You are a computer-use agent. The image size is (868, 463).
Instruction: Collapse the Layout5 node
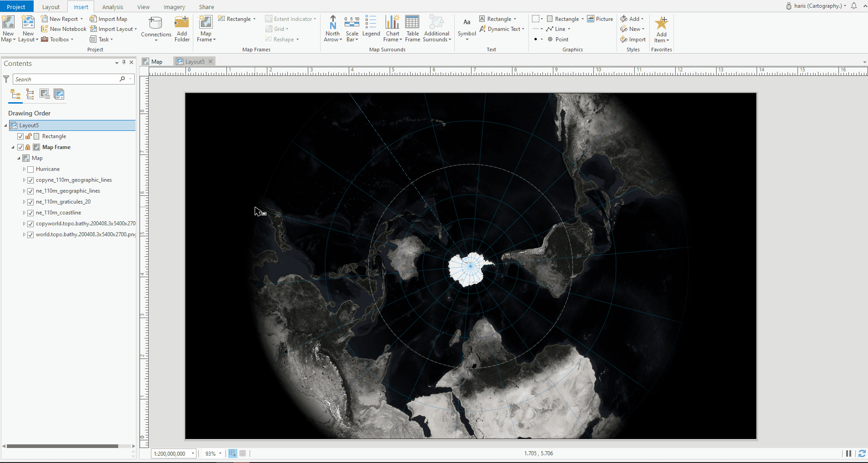click(x=5, y=125)
